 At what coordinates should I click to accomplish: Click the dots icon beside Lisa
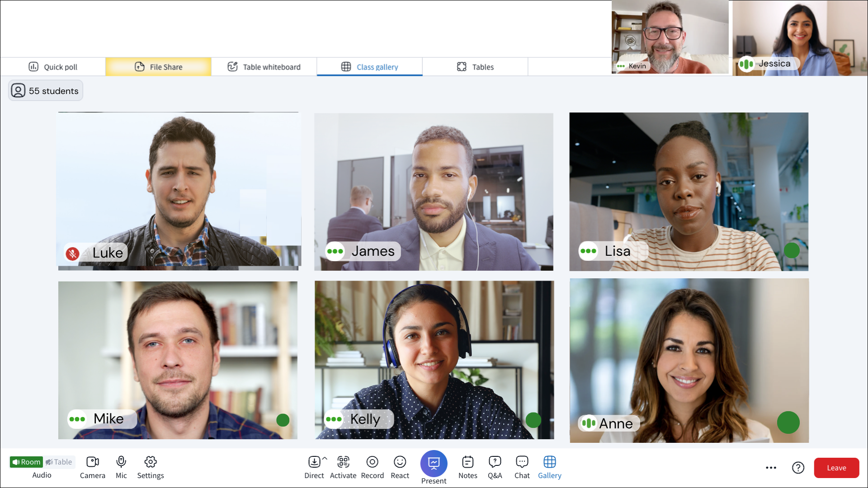588,251
